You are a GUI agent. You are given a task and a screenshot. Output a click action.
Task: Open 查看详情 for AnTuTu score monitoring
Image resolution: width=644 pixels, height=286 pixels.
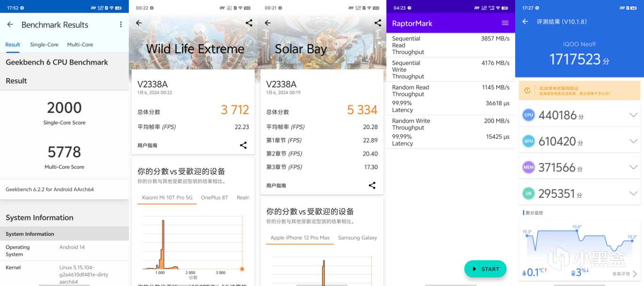(x=625, y=274)
